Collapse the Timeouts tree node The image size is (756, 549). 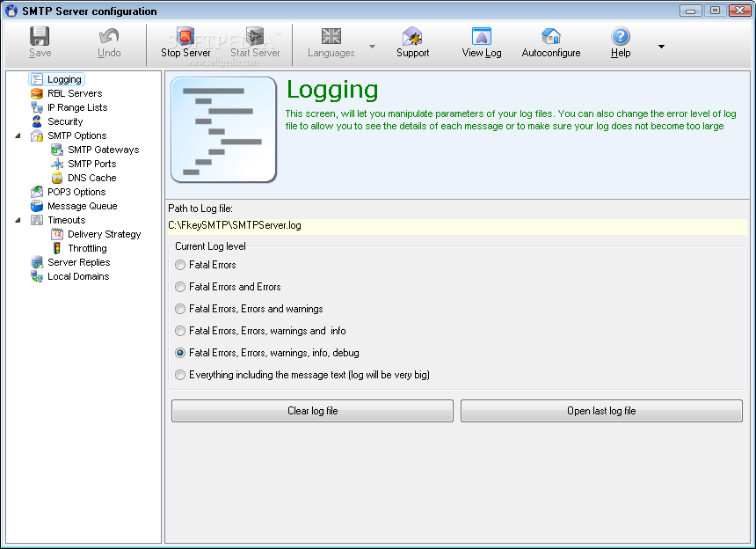(x=18, y=220)
